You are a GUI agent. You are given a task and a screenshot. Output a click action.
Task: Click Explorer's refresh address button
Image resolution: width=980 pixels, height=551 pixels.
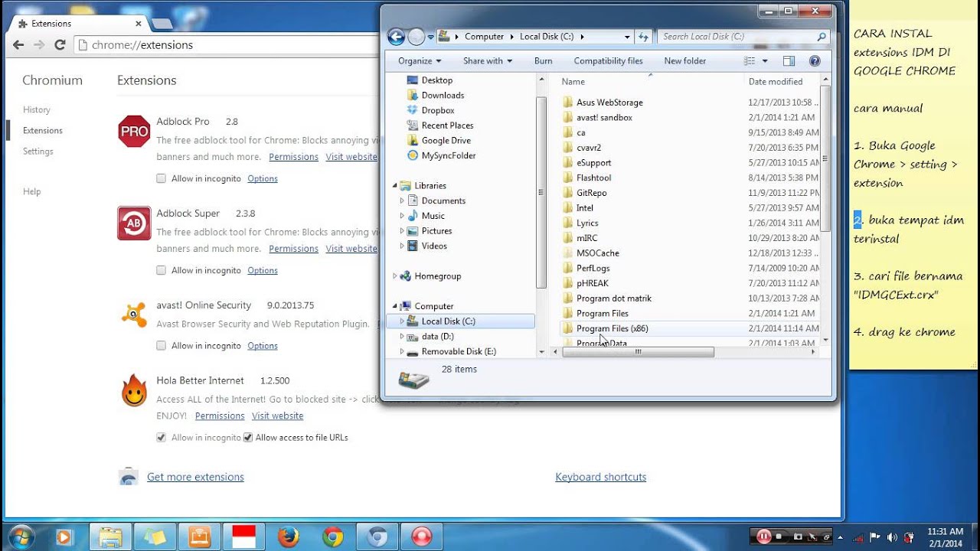pyautogui.click(x=644, y=36)
